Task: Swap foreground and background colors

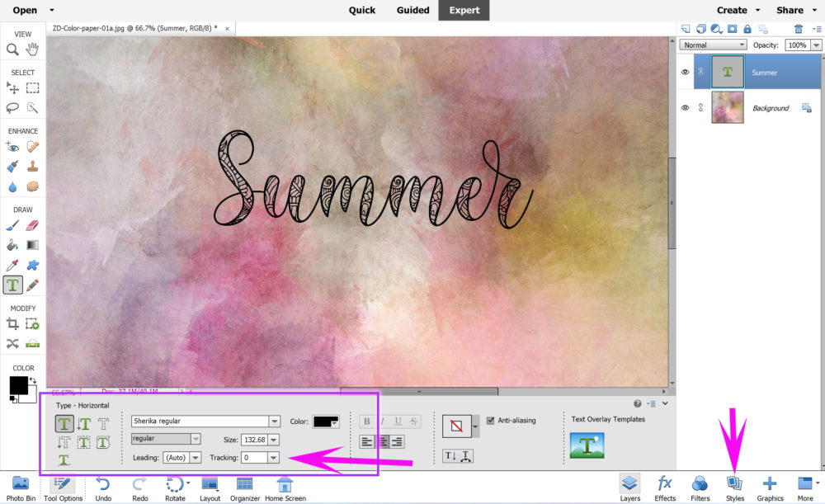Action: [33, 380]
